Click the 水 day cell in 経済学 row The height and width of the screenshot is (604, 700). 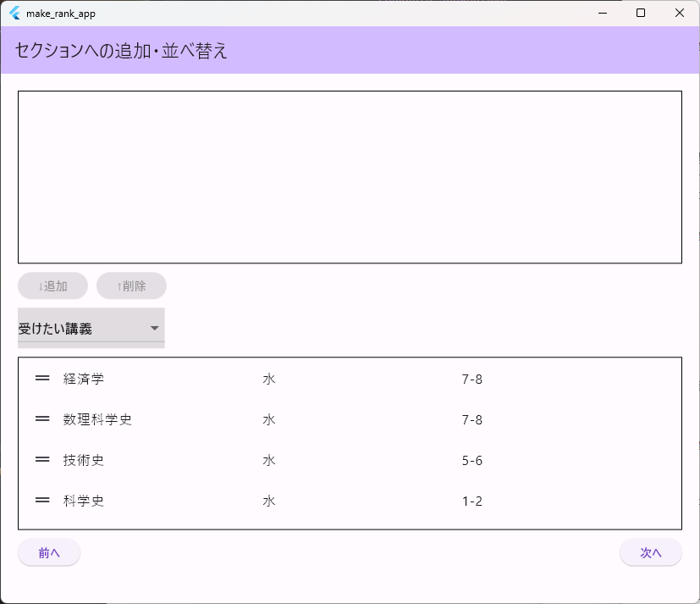pos(269,380)
